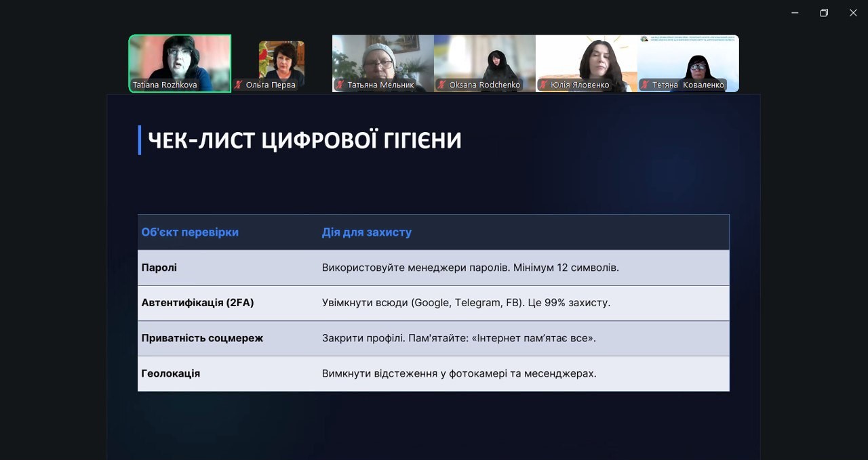Click the muted mic icon beside Ольга Перва
Viewport: 868px width, 460px height.
(239, 85)
